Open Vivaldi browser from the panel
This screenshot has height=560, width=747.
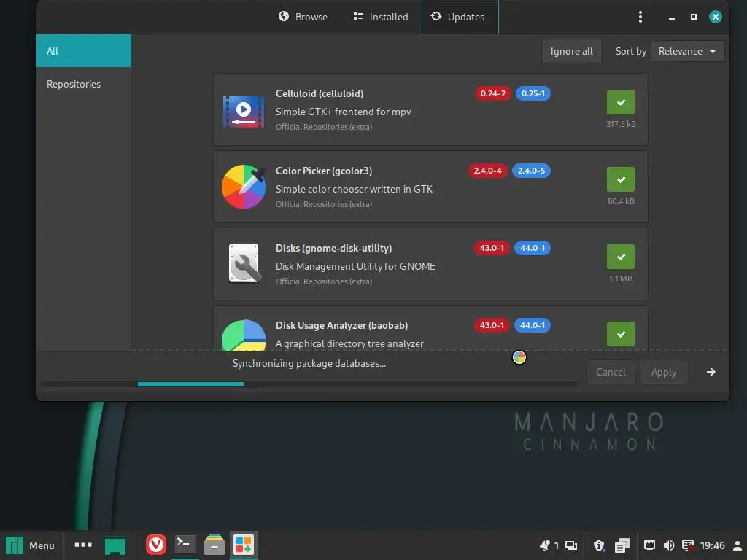click(156, 545)
